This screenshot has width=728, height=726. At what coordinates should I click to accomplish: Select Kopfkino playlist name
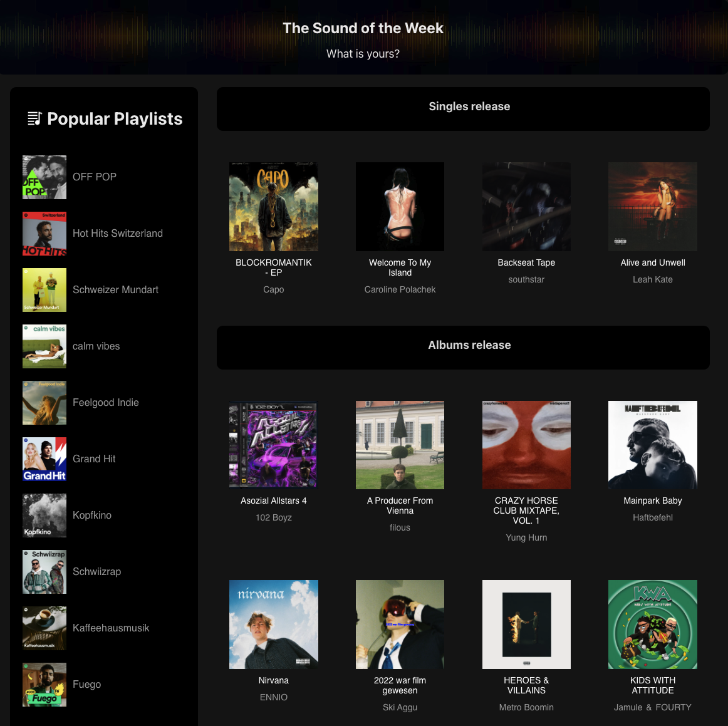(x=92, y=516)
